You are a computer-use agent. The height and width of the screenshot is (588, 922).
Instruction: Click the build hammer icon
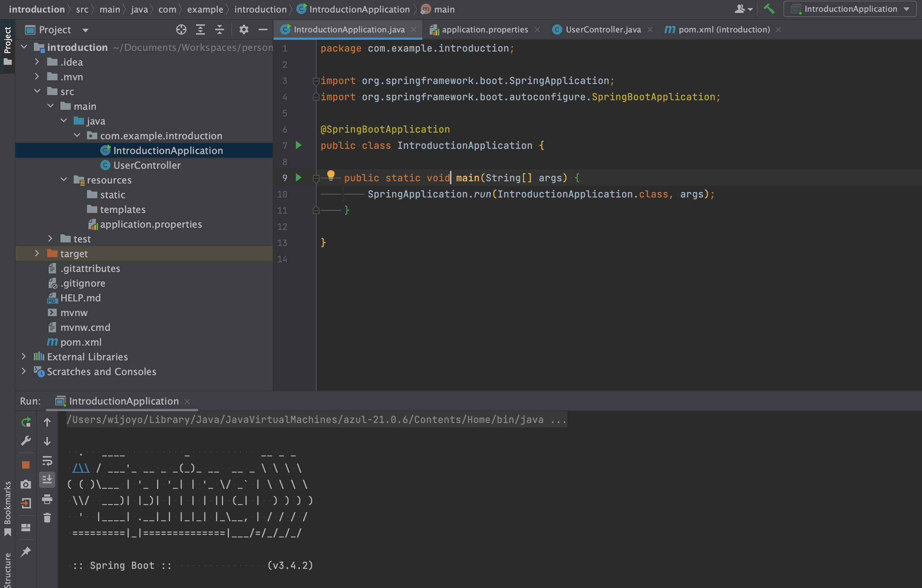[769, 9]
